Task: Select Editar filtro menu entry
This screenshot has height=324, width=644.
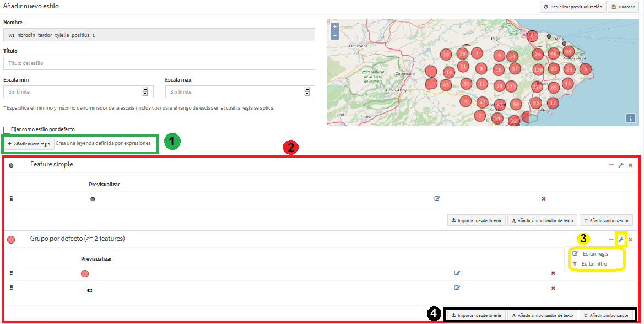Action: 589,263
